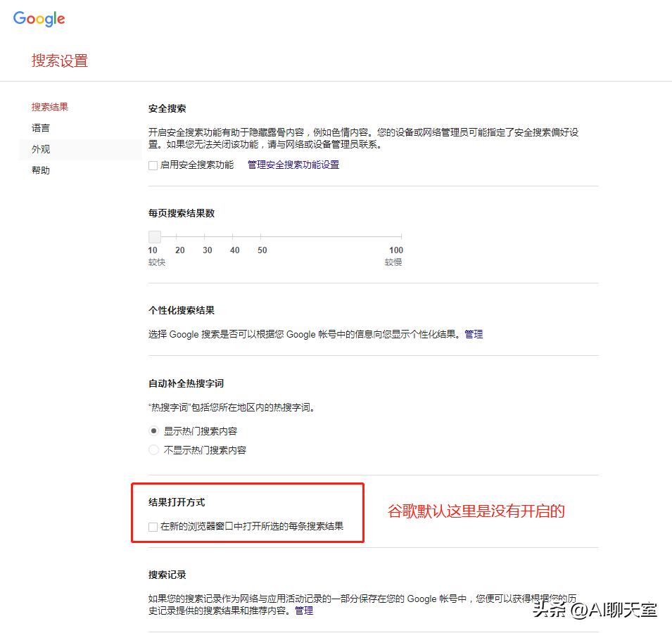Screen dimensions: 672x633
Task: Select the 不显示热门搜索内容 radio button
Action: point(153,449)
